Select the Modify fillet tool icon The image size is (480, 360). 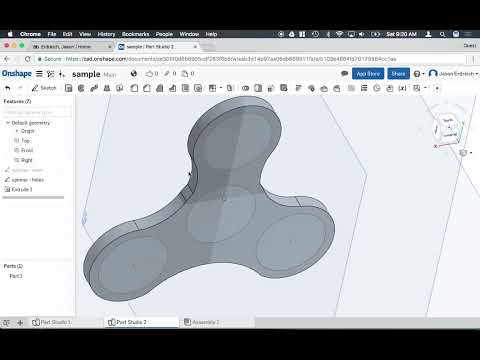[298, 88]
